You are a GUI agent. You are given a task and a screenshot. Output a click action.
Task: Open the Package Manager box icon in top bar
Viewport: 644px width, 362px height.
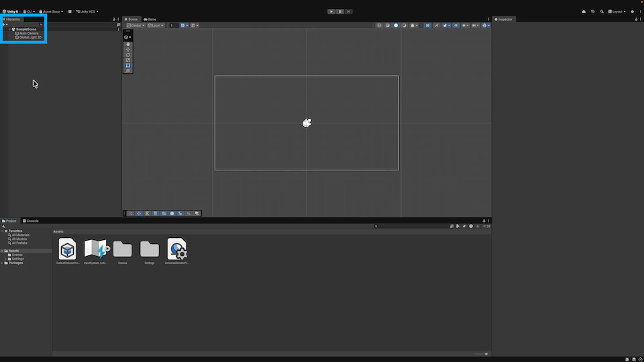pos(70,11)
